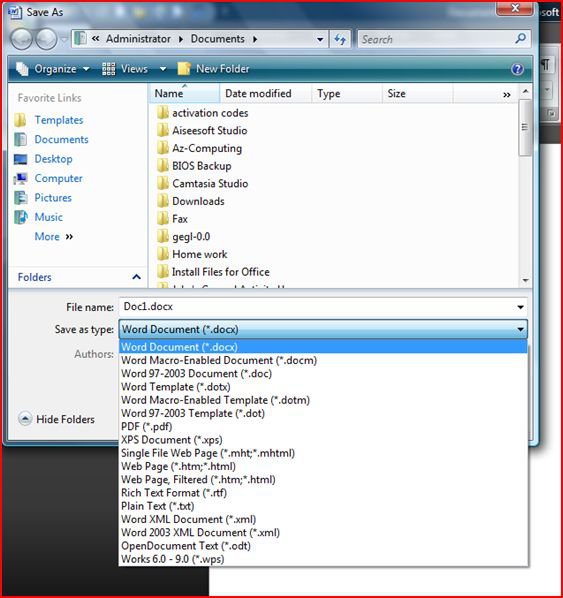Click the file list scroll up arrow
The width and height of the screenshot is (563, 598).
[x=525, y=92]
